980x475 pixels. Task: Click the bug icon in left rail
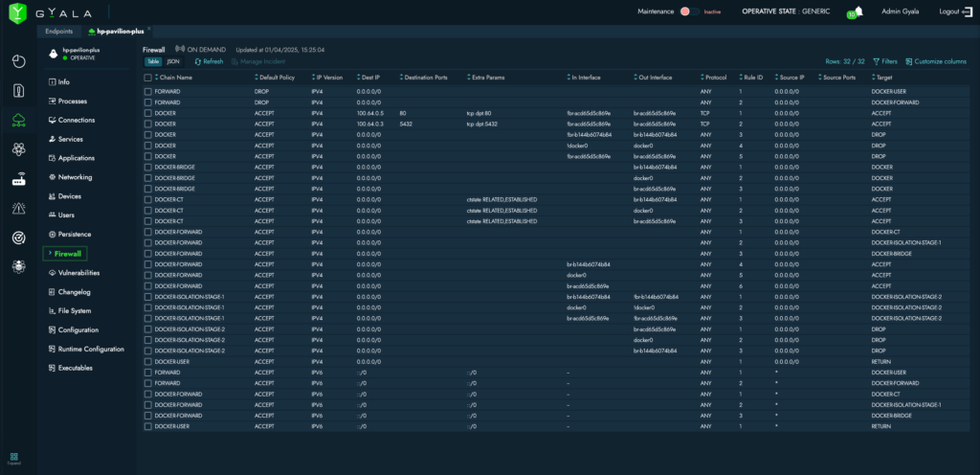[18, 266]
